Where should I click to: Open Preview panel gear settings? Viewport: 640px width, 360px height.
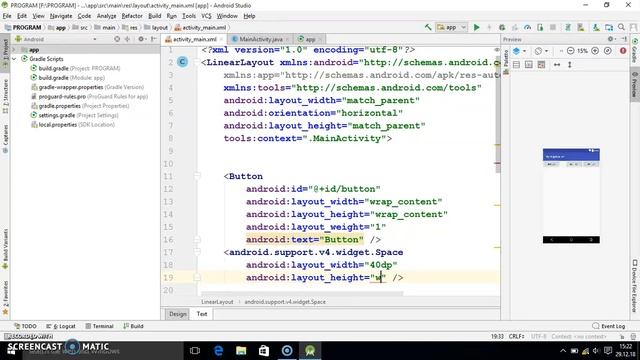(x=611, y=39)
